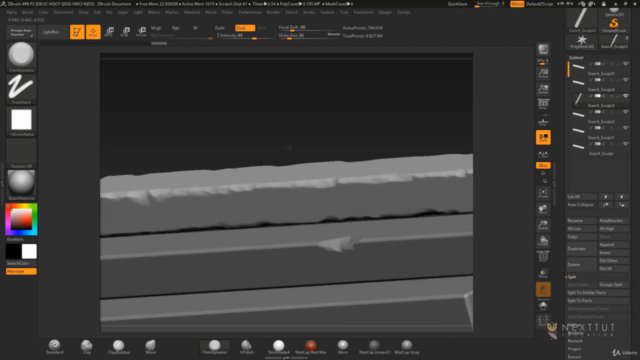Select the white main color swatch
640x360 pixels.
(x=29, y=251)
